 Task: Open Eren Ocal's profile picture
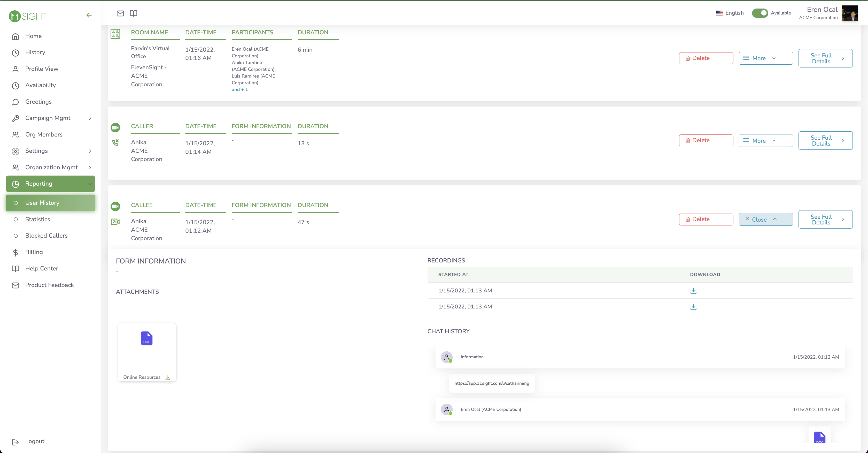coord(849,13)
